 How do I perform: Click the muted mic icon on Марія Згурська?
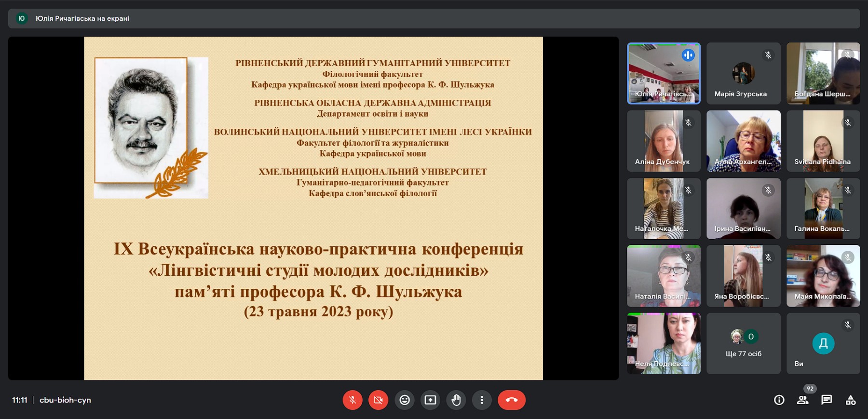pos(768,55)
